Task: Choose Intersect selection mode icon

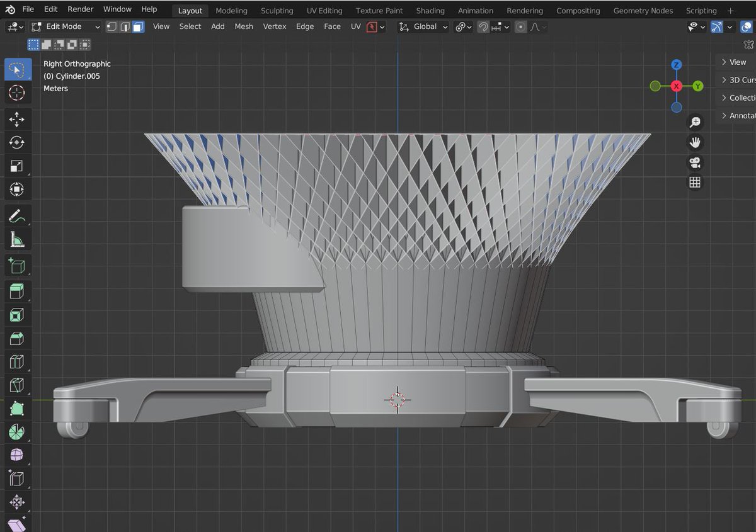Action: (85, 44)
